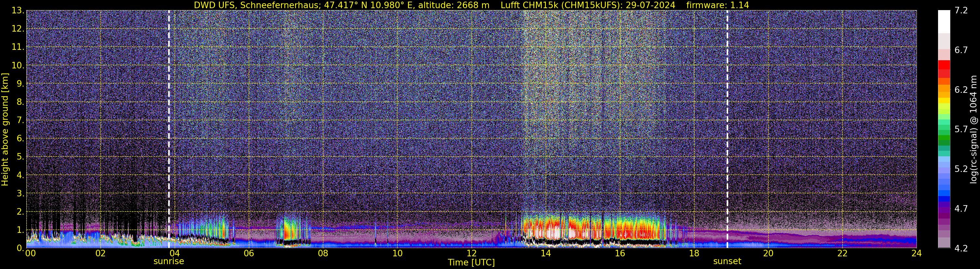
Task: Click the height tick label 3
Action: (x=20, y=193)
